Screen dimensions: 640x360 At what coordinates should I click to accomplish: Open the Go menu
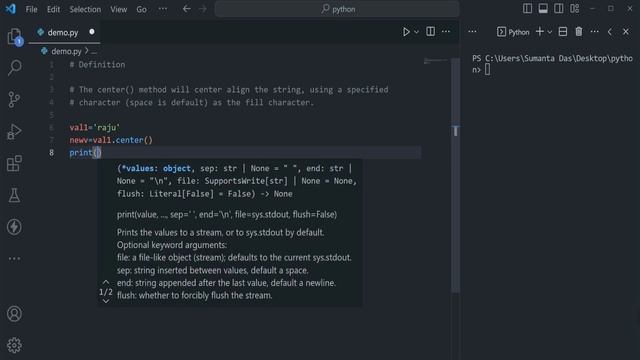141,9
